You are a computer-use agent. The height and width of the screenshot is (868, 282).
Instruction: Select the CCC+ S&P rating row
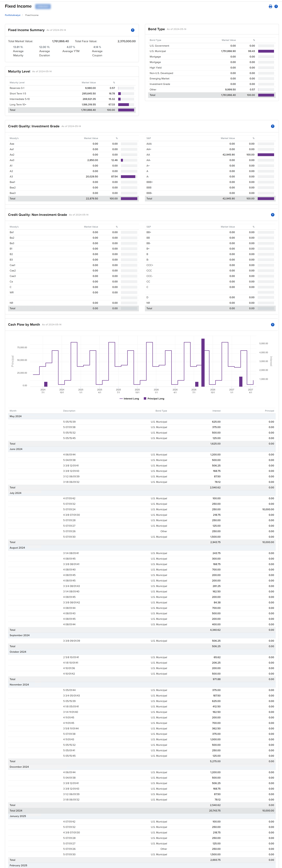pyautogui.click(x=210, y=265)
